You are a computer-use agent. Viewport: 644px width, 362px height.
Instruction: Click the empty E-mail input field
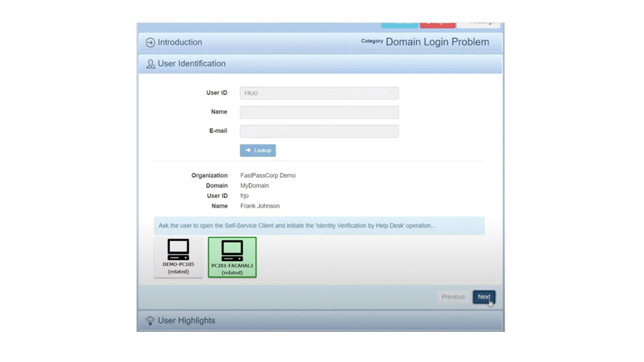coord(319,131)
